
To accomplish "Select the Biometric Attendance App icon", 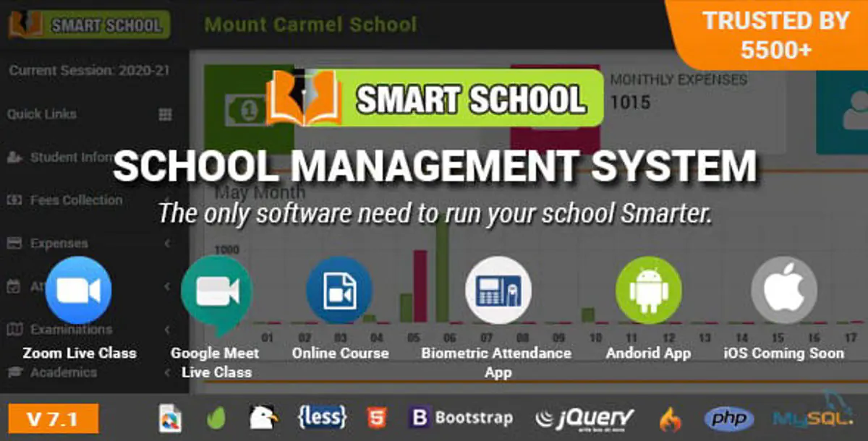I will click(498, 290).
